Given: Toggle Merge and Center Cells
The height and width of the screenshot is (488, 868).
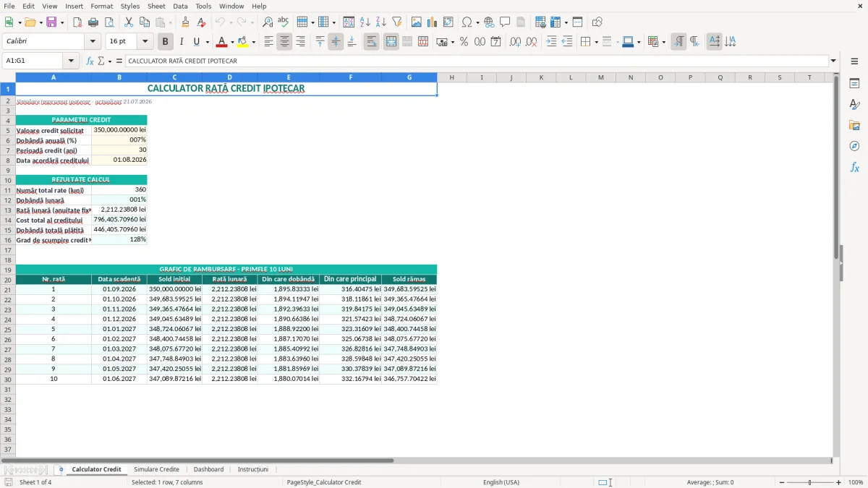Looking at the screenshot, I should [x=391, y=42].
